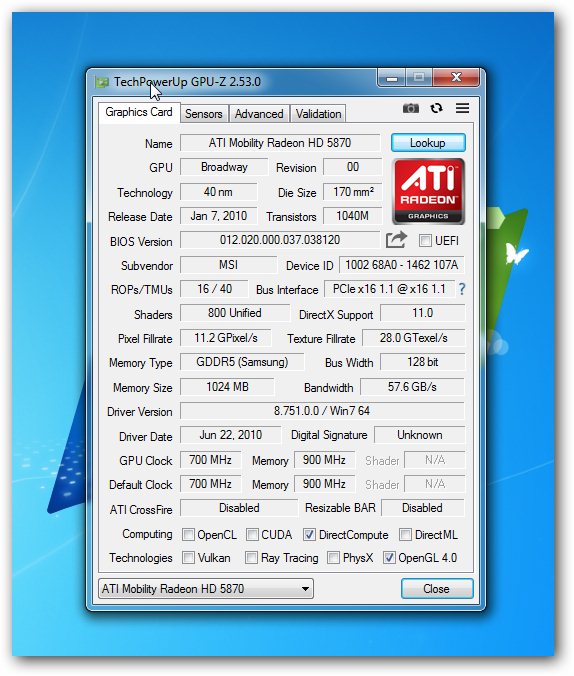Toggle the OpenCL checkbox

[188, 535]
